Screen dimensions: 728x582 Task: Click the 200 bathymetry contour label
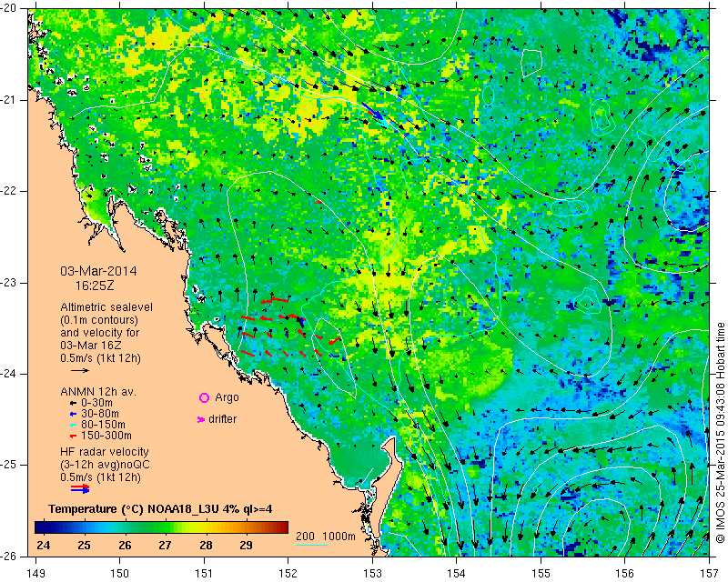click(305, 537)
